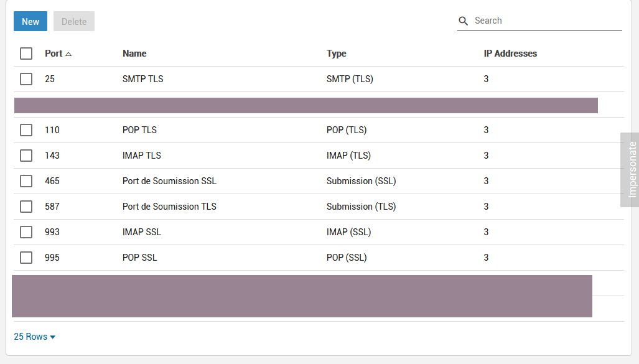639x364 pixels.
Task: Open the Impersonate side tab
Action: (630, 169)
